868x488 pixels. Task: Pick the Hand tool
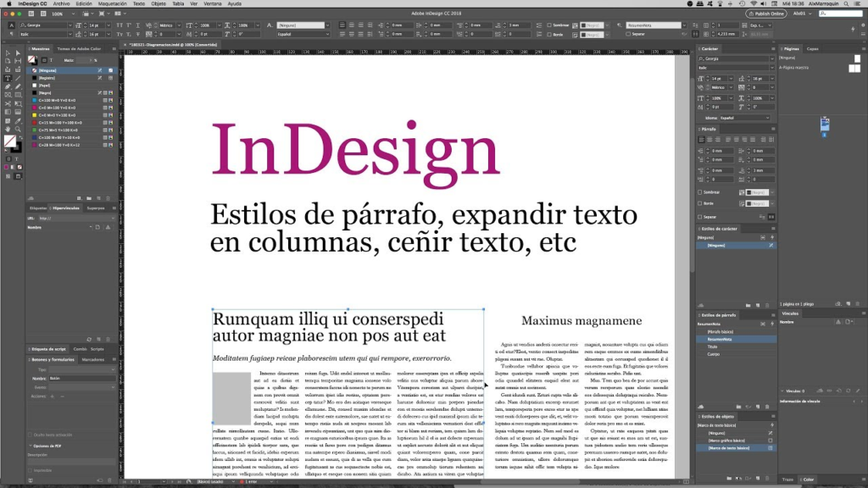(8, 128)
